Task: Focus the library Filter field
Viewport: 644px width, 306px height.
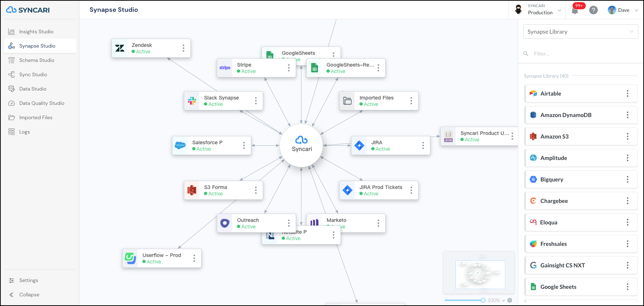Action: point(581,54)
